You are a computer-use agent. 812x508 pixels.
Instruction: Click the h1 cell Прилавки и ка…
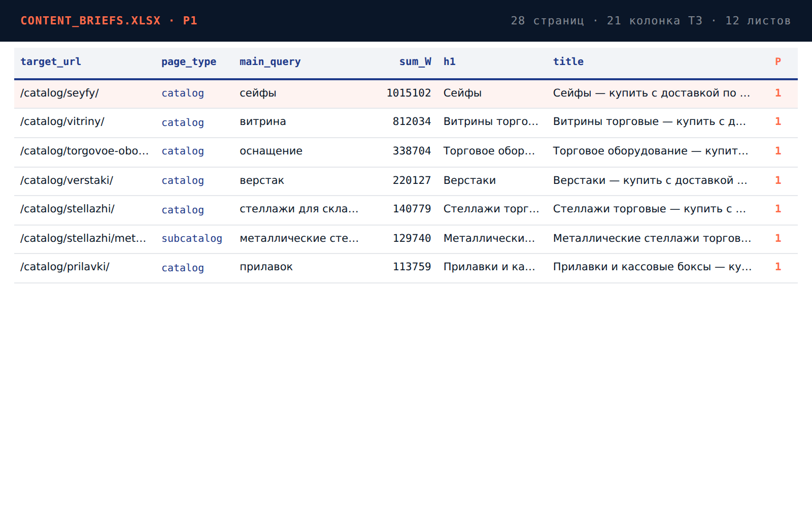[x=489, y=267]
